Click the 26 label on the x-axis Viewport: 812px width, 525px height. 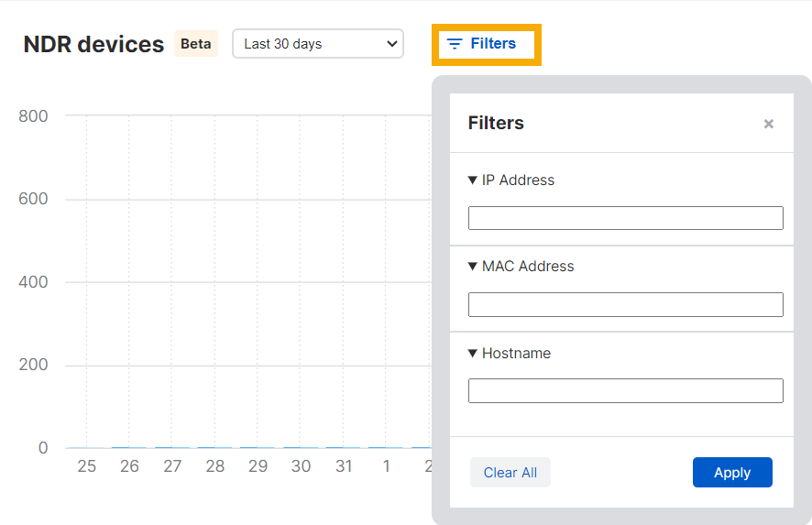coord(129,466)
